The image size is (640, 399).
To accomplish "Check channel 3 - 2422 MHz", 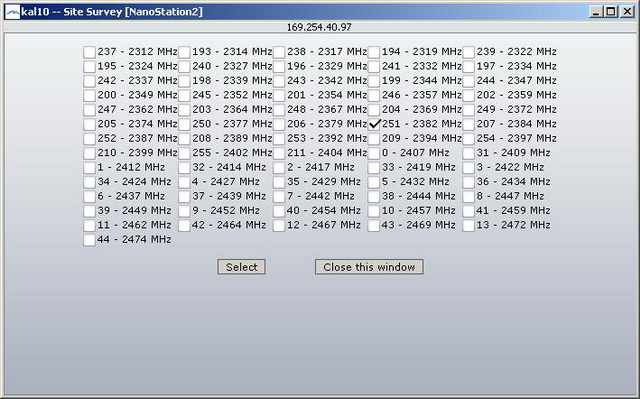I will click(x=469, y=168).
